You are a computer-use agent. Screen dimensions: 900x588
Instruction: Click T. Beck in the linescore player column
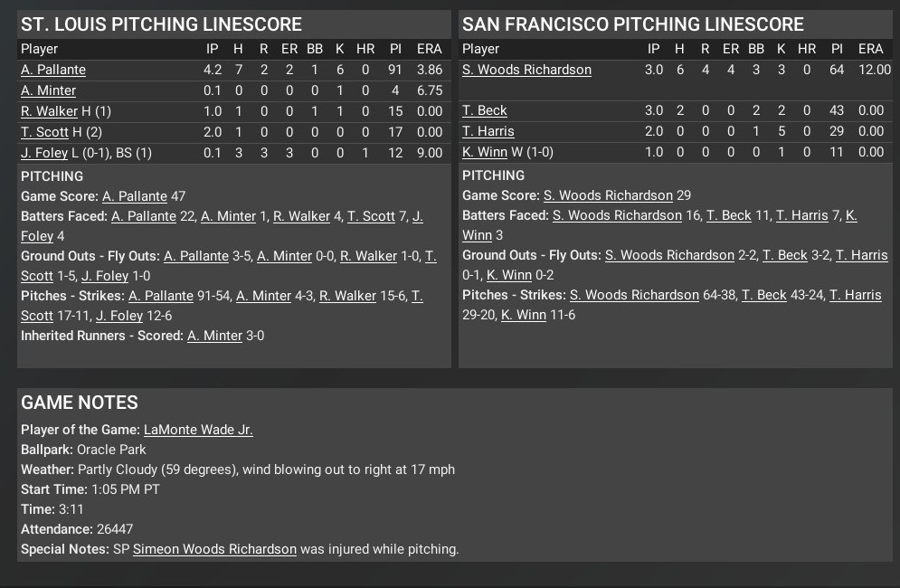484,110
